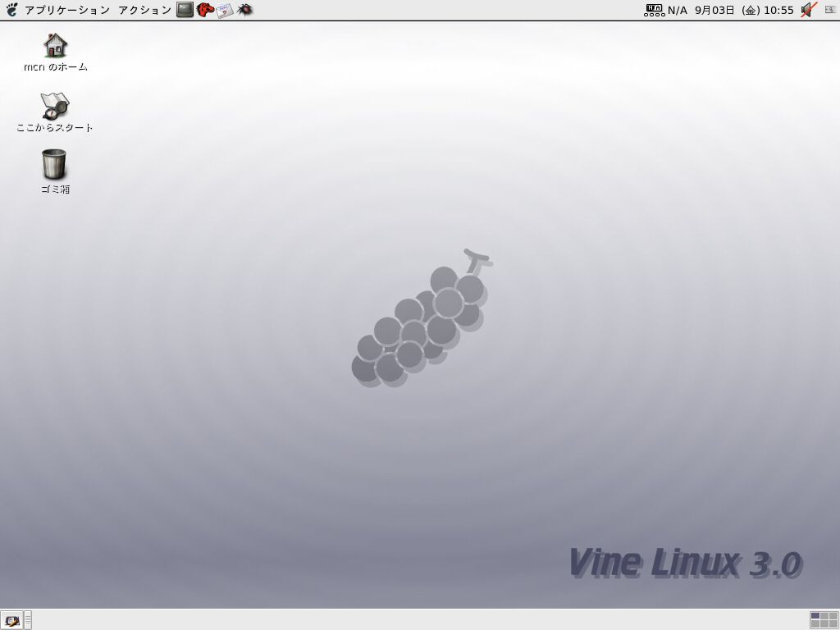
Task: Switch to the top-left workspace
Action: tap(816, 616)
